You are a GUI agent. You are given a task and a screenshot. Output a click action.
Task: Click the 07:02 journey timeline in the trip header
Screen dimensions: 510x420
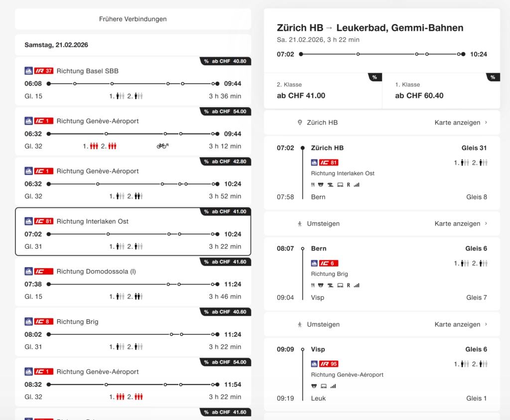point(382,54)
